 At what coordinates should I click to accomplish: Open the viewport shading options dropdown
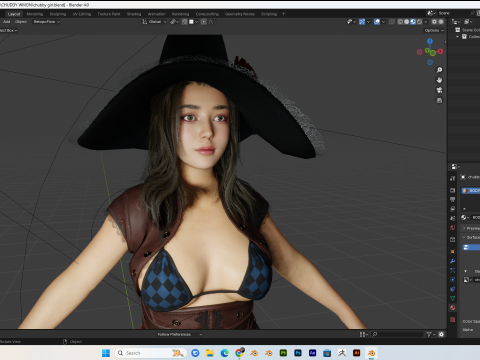click(426, 22)
